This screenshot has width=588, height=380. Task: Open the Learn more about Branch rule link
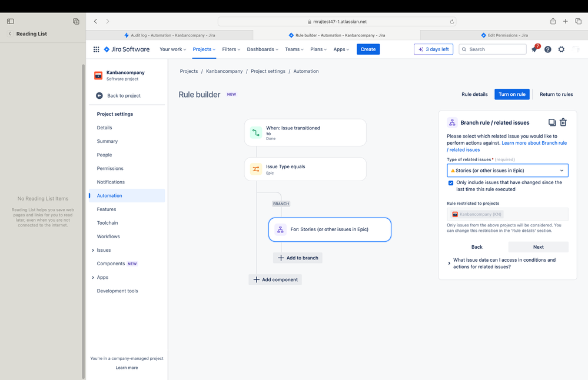(507, 146)
